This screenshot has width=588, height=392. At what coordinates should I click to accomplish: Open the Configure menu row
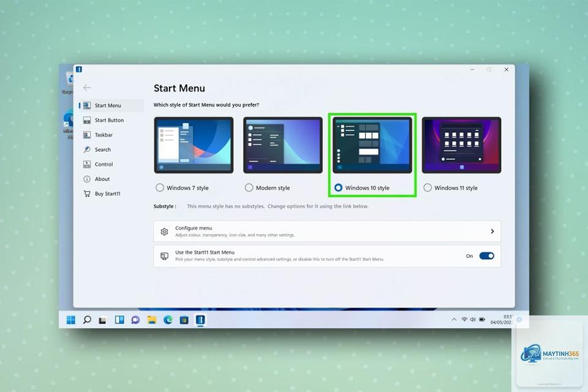[x=327, y=232]
